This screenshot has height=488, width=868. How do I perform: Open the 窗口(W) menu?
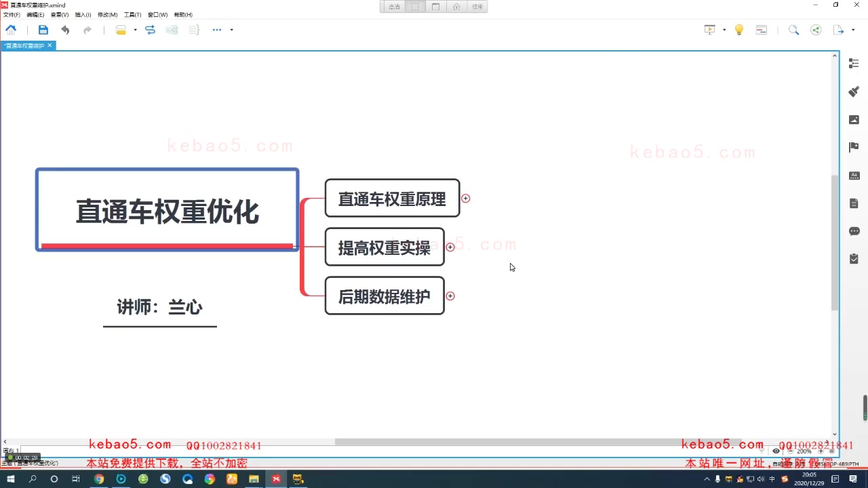pyautogui.click(x=157, y=14)
